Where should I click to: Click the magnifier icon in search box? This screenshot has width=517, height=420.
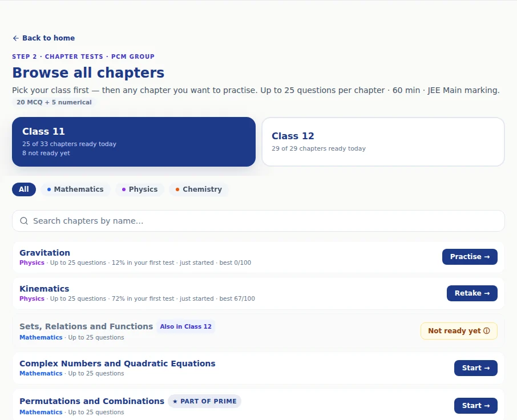[x=24, y=221]
